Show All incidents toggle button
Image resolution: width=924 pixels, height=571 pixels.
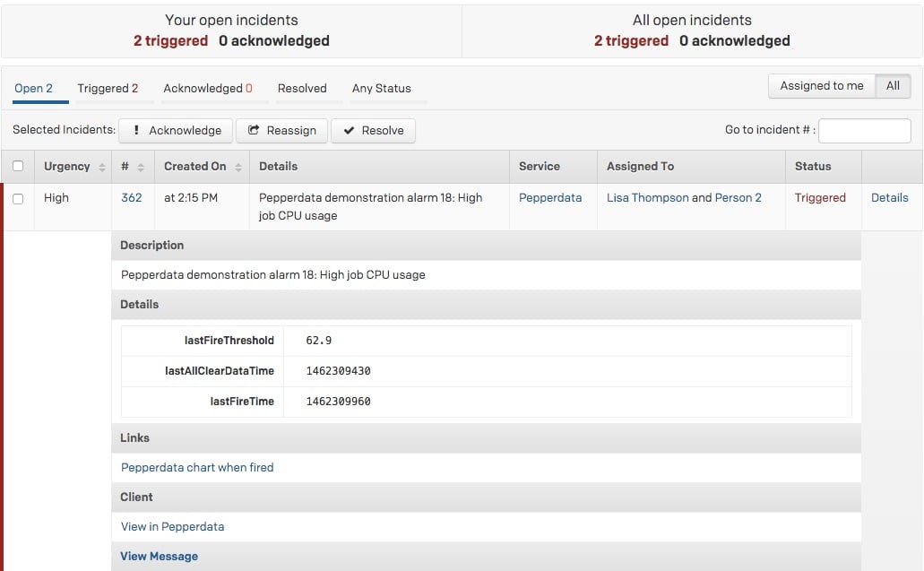click(x=893, y=86)
